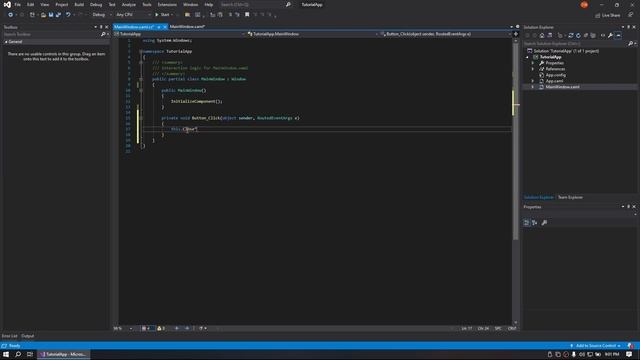Open the Any CPU platform dropdown

133,15
